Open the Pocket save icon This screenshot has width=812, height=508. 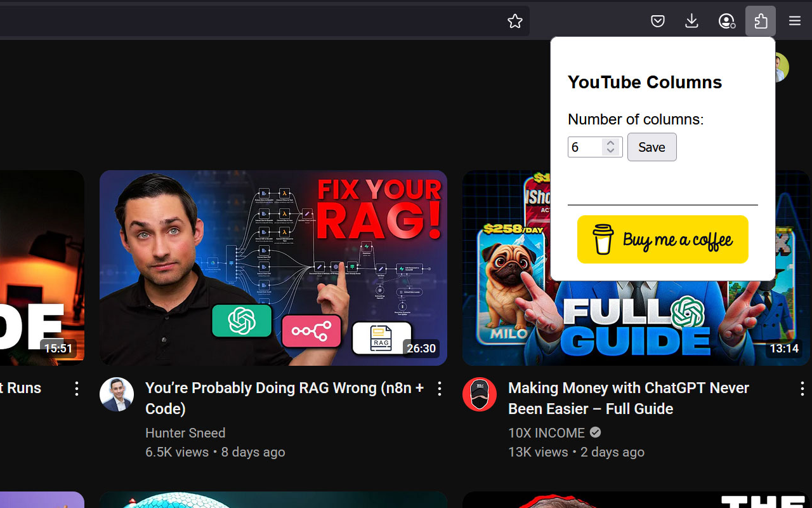[658, 21]
